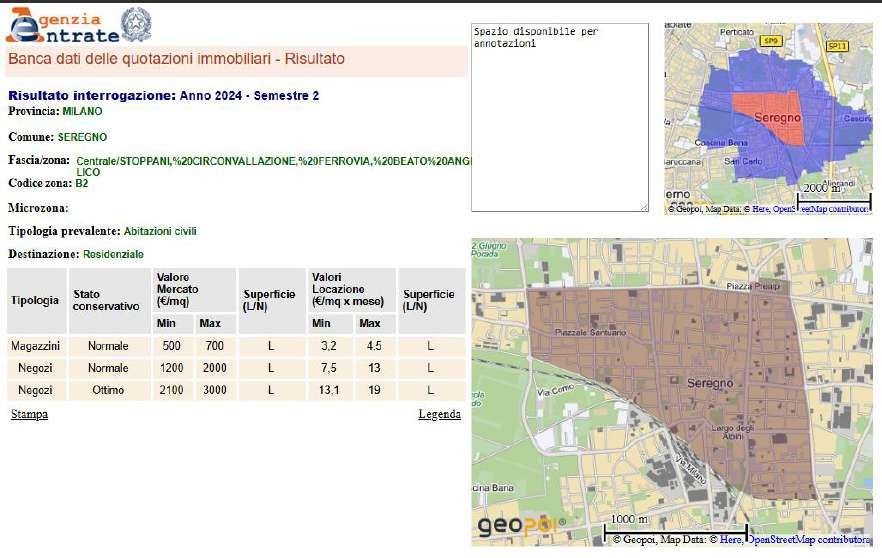This screenshot has height=558, width=882.
Task: Select the Ottimo cell in Negozi row
Action: pyautogui.click(x=107, y=389)
